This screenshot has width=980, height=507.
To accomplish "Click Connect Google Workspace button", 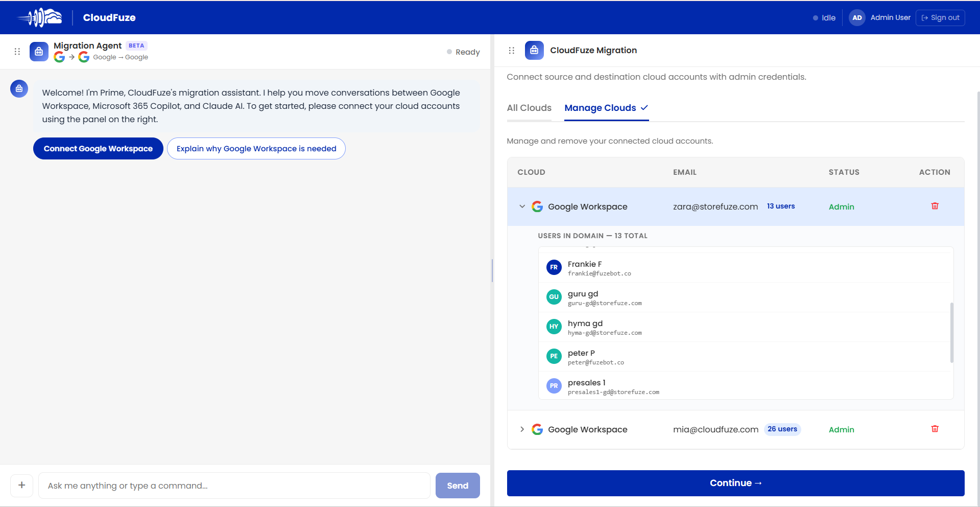I will 98,149.
